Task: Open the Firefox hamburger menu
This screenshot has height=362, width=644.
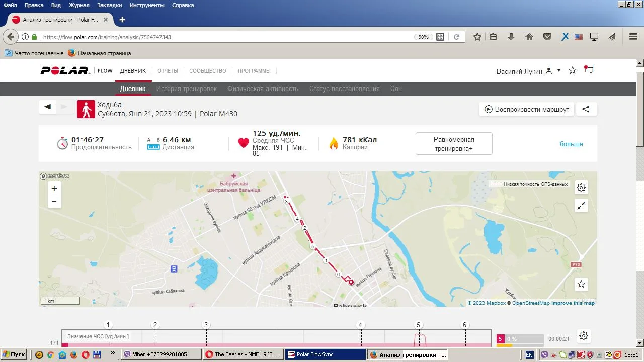Action: pyautogui.click(x=633, y=37)
